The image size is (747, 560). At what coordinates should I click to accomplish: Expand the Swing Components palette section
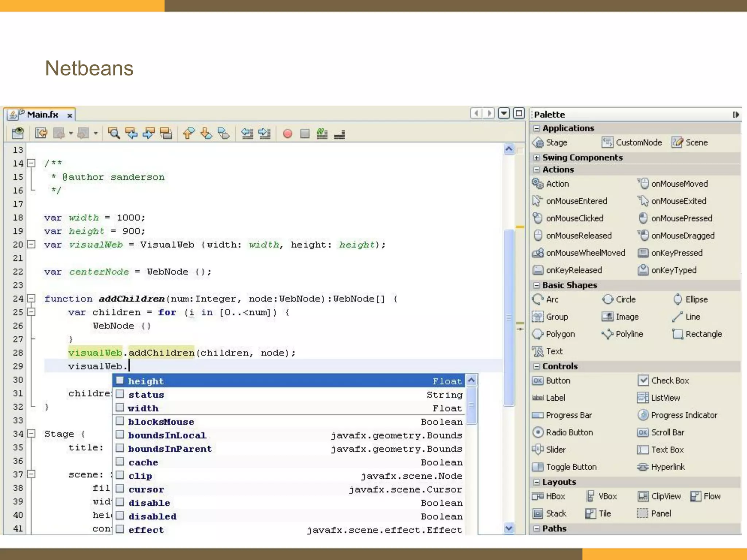point(536,157)
